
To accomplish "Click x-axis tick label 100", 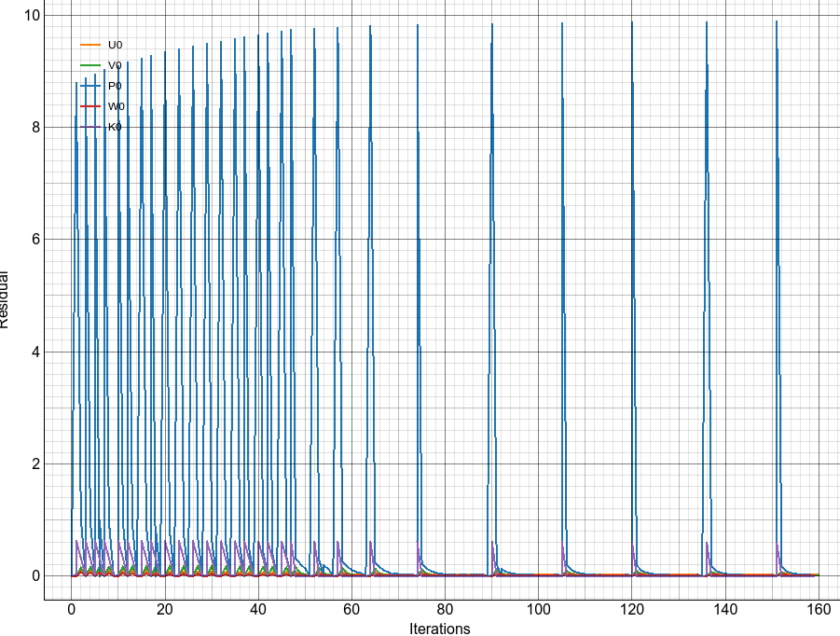I will click(x=538, y=609).
